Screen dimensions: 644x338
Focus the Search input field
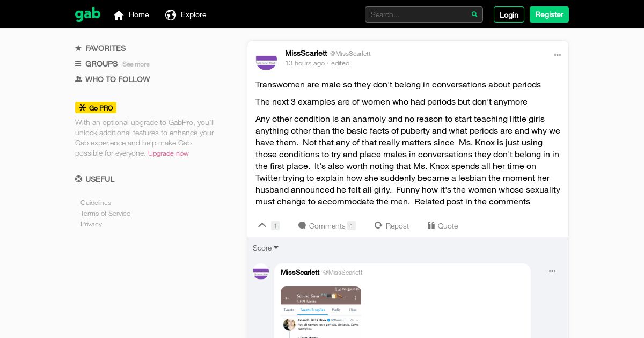[x=418, y=14]
